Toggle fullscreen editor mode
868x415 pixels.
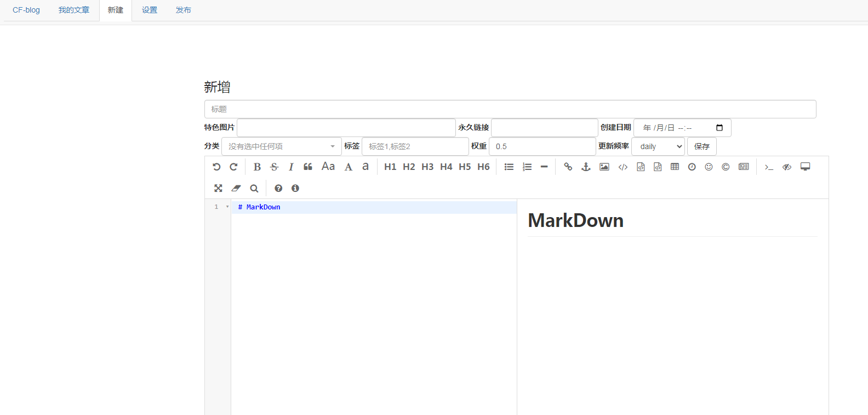coord(218,188)
